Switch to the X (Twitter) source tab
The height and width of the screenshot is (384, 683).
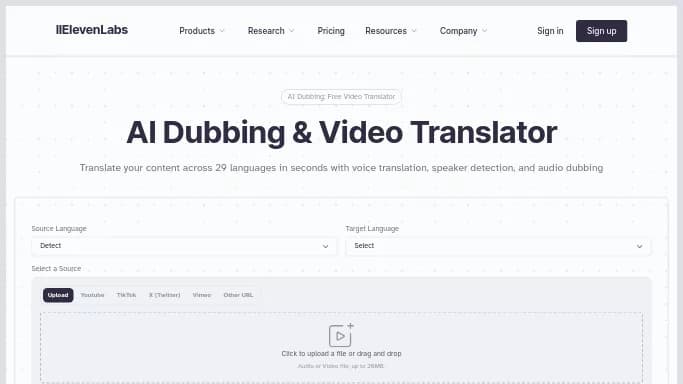coord(164,295)
